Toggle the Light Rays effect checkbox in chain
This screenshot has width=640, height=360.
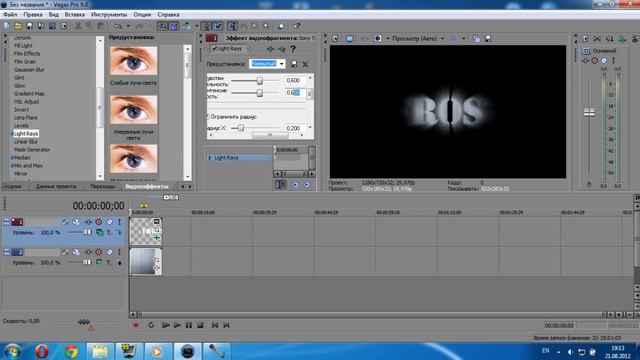point(215,49)
